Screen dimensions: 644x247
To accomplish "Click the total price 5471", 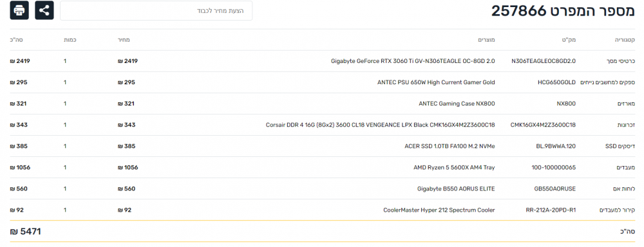I will (26, 232).
